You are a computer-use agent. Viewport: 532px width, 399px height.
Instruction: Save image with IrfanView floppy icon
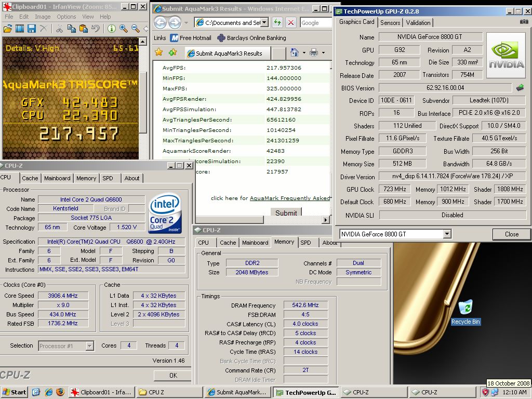pos(32,29)
